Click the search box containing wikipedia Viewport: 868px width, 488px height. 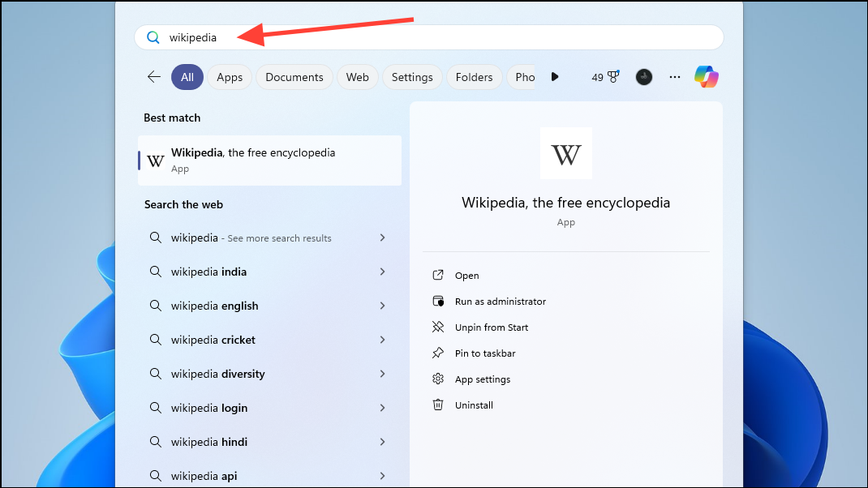coord(429,37)
